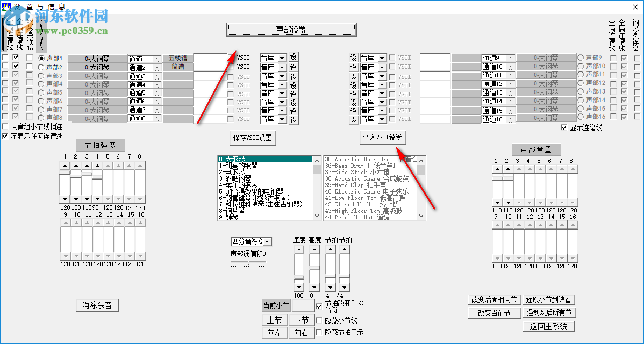Image resolution: width=644 pixels, height=344 pixels.
Task: Select the 声部1 radio button
Action: 41,58
